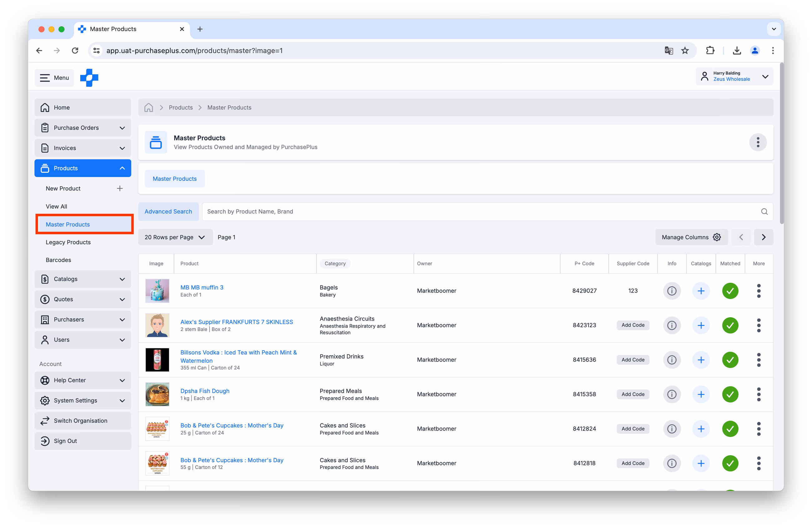Expand the Purchasers menu
812x528 pixels.
tap(82, 320)
